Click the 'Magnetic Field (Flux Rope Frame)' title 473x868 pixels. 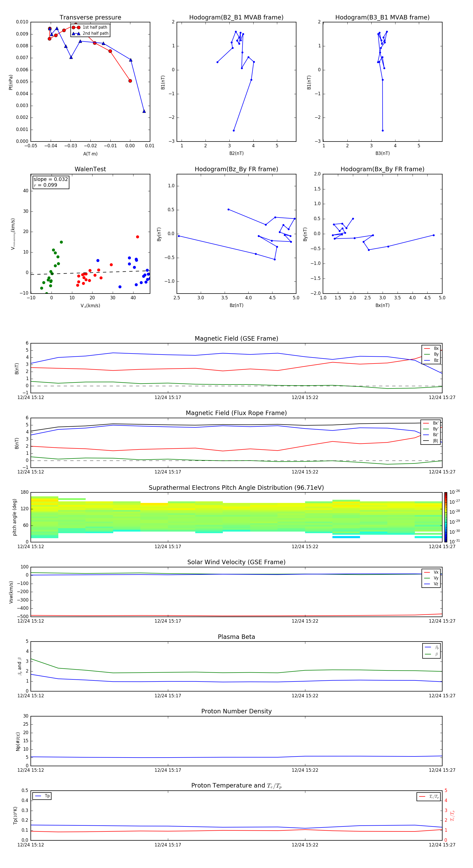(x=236, y=413)
